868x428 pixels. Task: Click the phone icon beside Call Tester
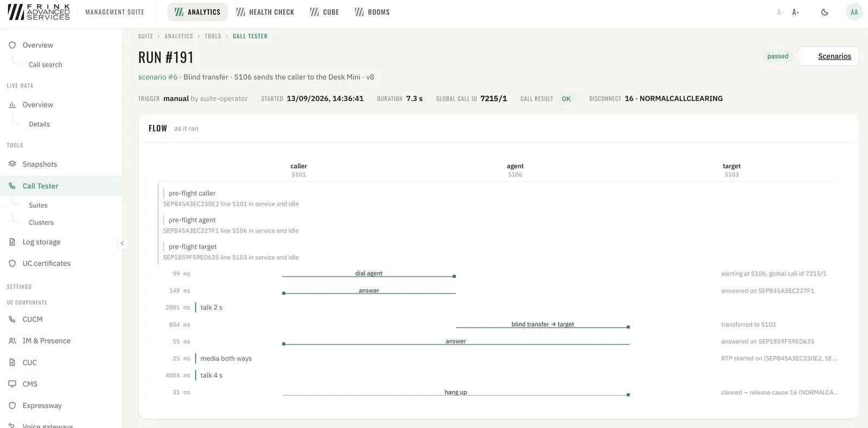pyautogui.click(x=12, y=186)
